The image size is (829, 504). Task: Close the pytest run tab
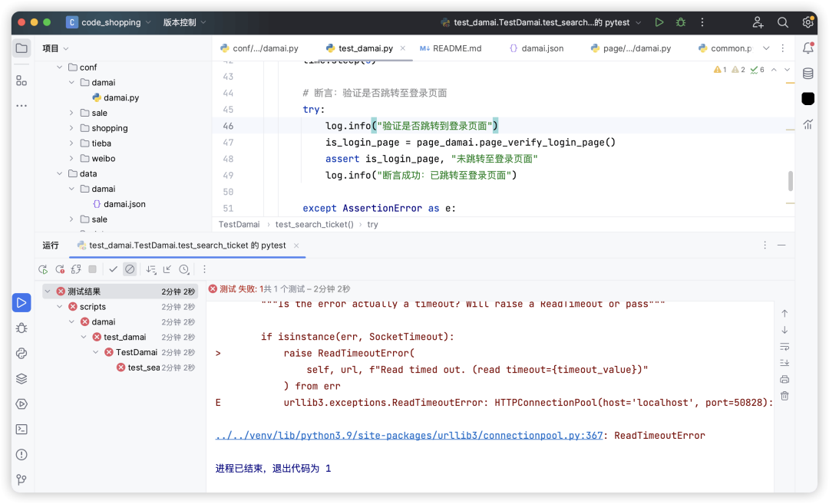click(296, 245)
